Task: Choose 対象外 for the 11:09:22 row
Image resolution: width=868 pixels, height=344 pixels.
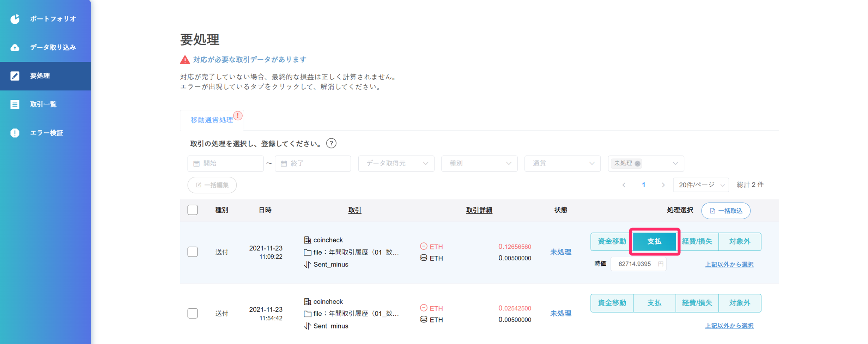Action: [740, 242]
